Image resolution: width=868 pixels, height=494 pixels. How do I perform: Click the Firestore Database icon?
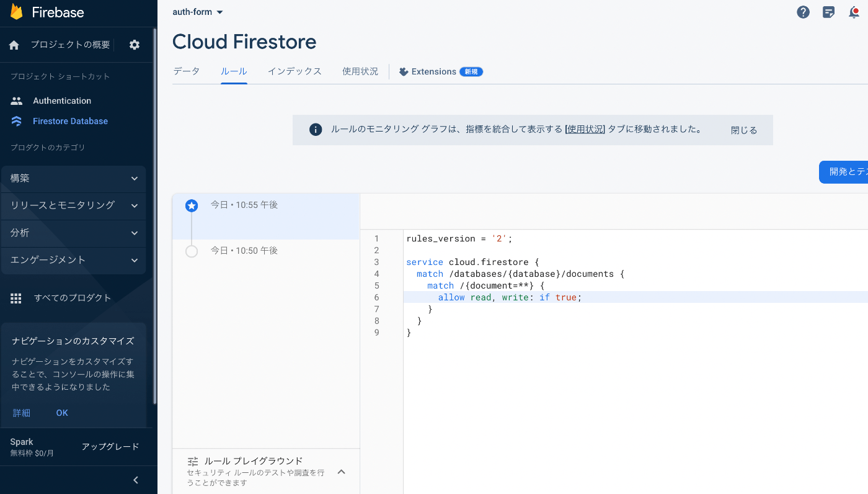(x=17, y=121)
